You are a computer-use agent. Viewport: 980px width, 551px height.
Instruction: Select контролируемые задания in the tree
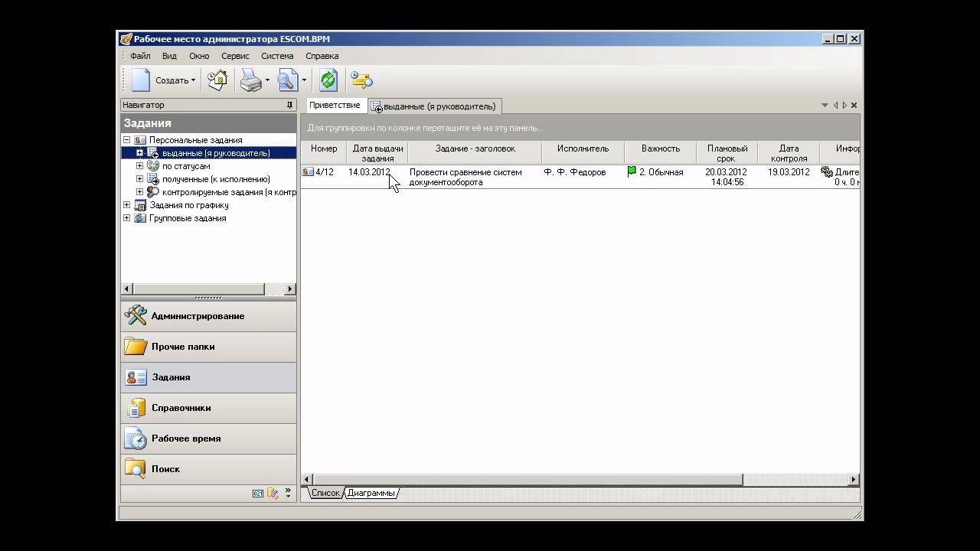tap(229, 192)
